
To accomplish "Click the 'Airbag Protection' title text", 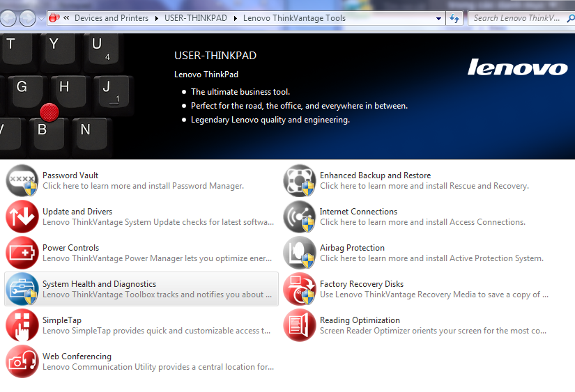I will [352, 248].
